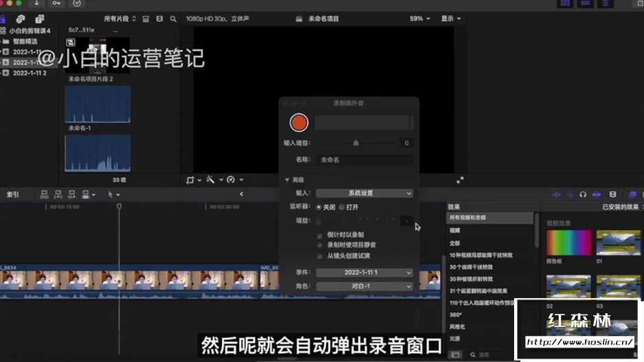
Task: Select the 颜色板 effect thumbnail
Action: (x=569, y=242)
